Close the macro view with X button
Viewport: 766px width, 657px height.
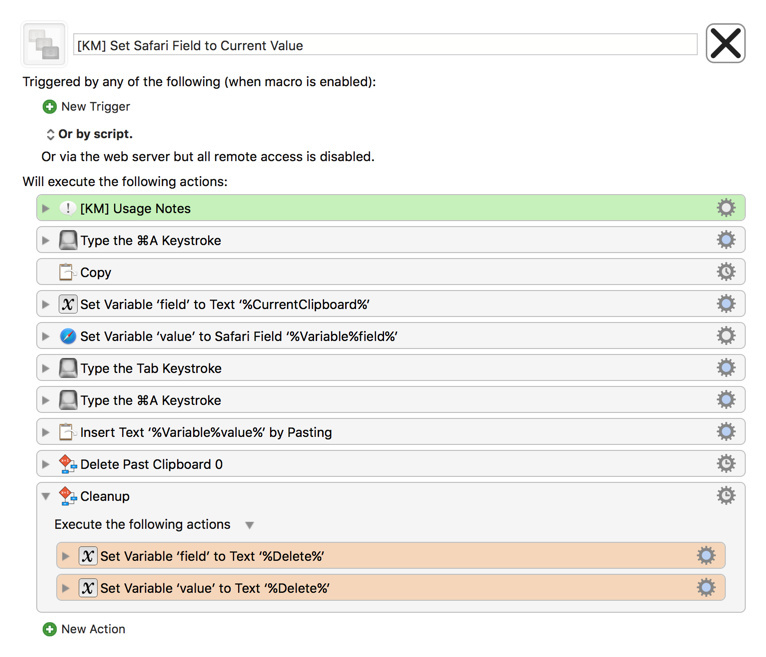pyautogui.click(x=725, y=43)
